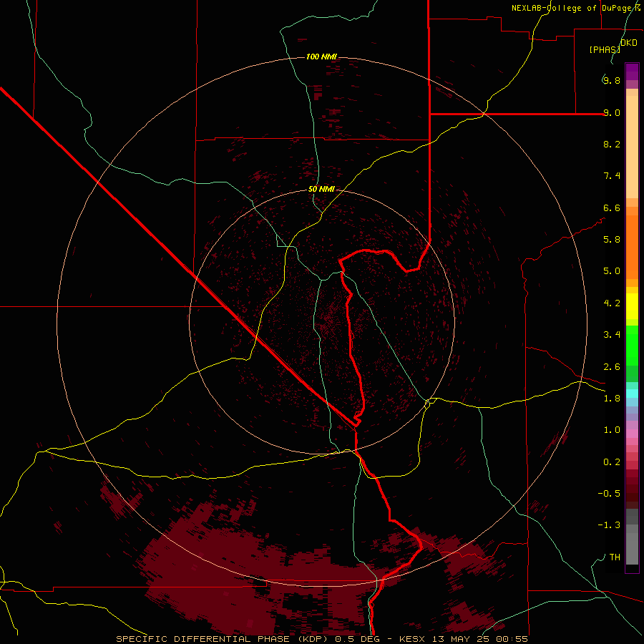Pick the bright orange color bar segment
644x644 pixels.
click(x=632, y=248)
